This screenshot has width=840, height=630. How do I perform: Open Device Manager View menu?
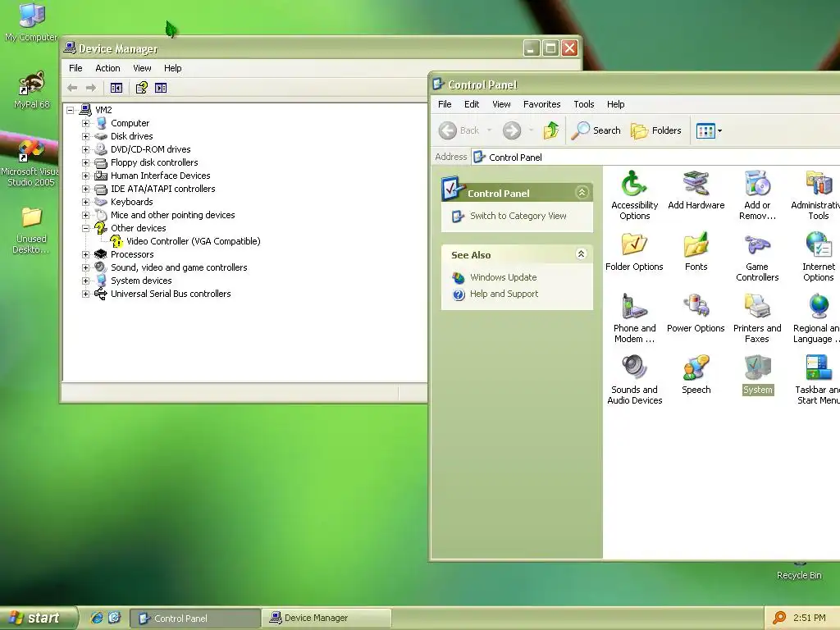(x=142, y=68)
